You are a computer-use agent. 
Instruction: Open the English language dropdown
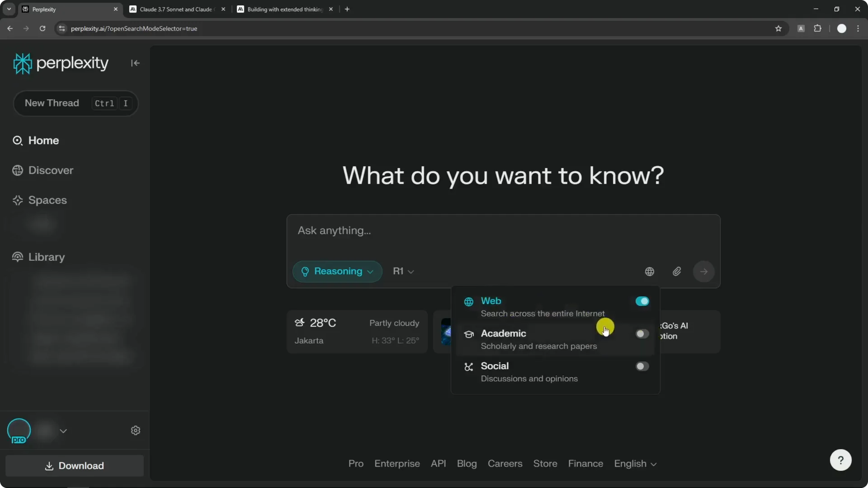point(635,464)
